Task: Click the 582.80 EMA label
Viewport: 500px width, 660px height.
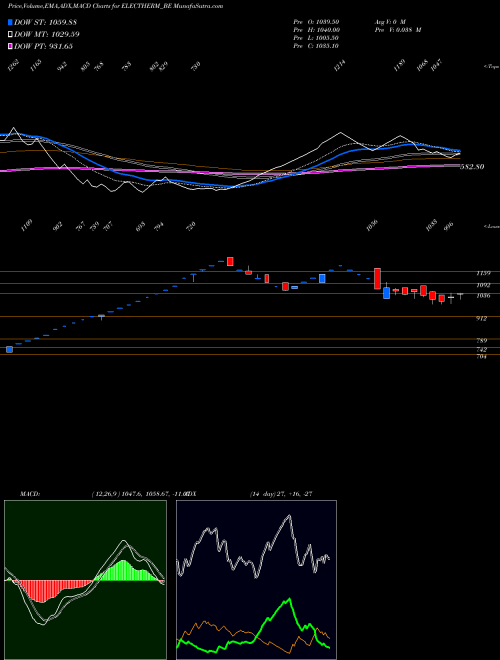Action: pos(472,167)
